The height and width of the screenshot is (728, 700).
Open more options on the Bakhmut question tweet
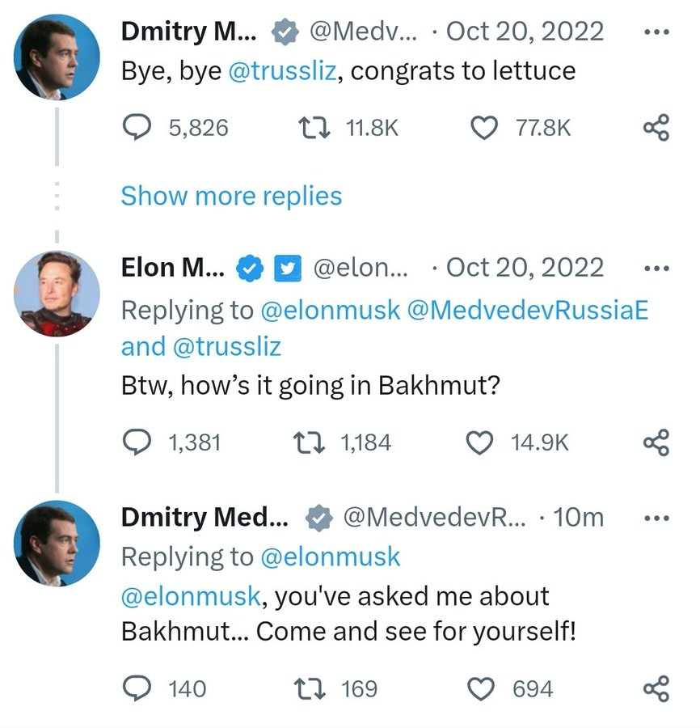pyautogui.click(x=656, y=269)
